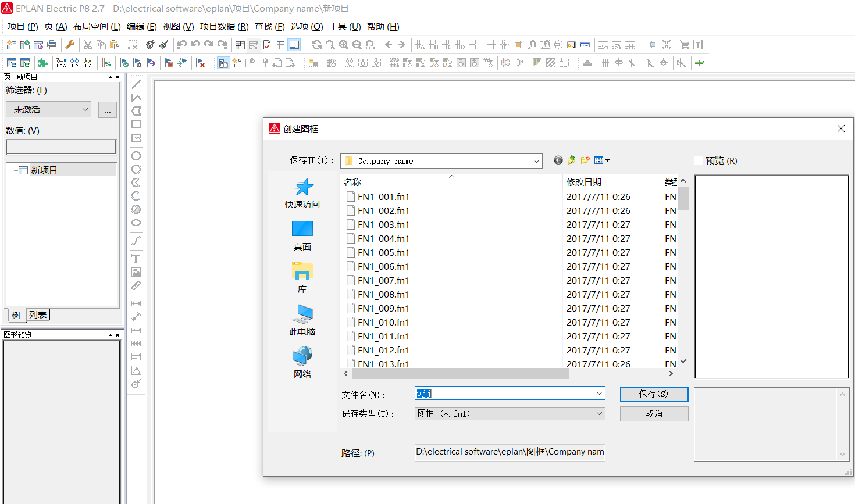Select the Insert Image tool
Viewport: 855px width, 504px height.
pyautogui.click(x=136, y=272)
